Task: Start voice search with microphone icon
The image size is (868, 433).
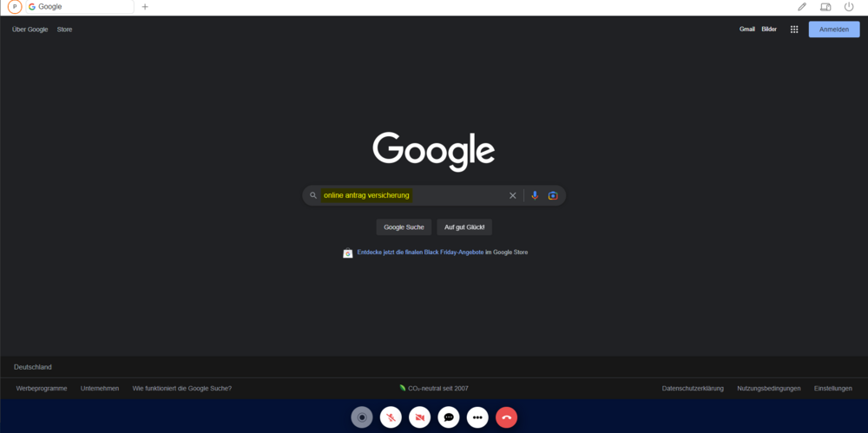Action: (534, 195)
